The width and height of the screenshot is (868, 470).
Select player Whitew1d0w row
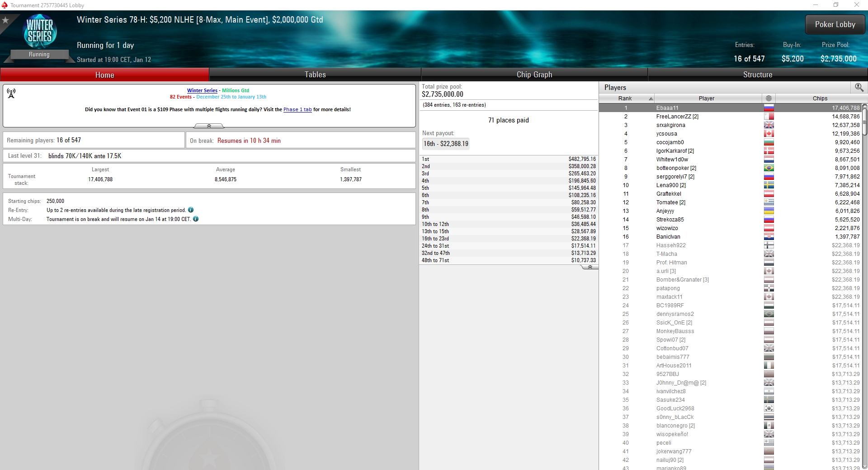[x=731, y=160]
